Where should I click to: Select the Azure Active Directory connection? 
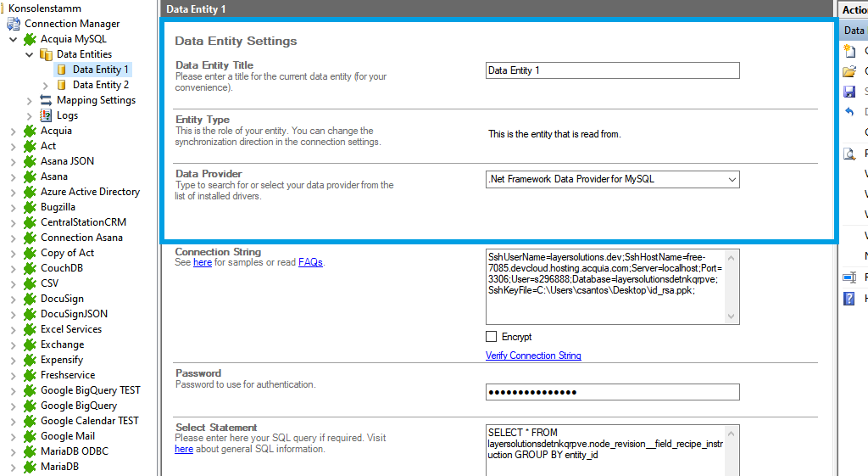pos(90,192)
